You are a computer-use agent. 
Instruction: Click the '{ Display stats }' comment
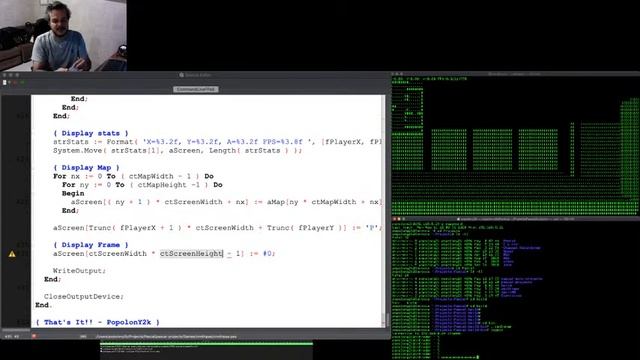91,133
